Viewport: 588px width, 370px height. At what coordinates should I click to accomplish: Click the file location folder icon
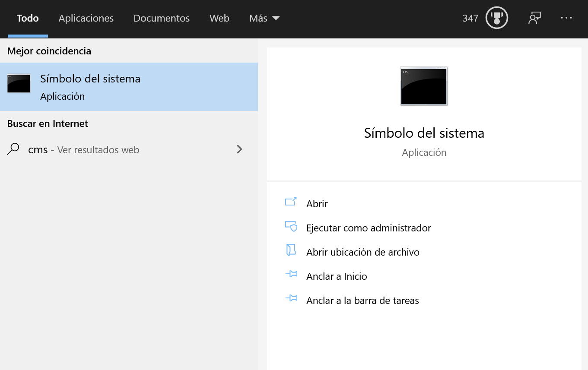click(x=291, y=250)
